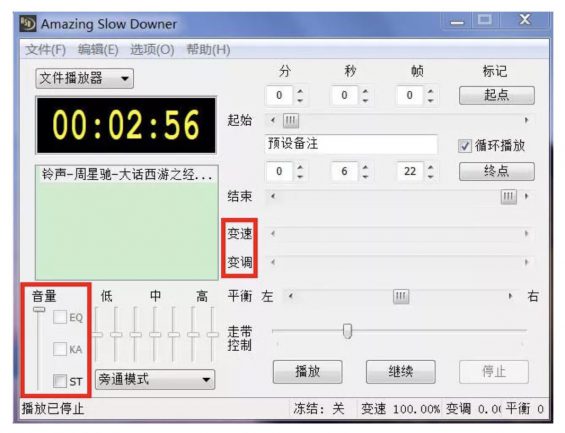Toggle the 循环播放 loop checkbox
Screen dimensions: 565x433
point(464,146)
